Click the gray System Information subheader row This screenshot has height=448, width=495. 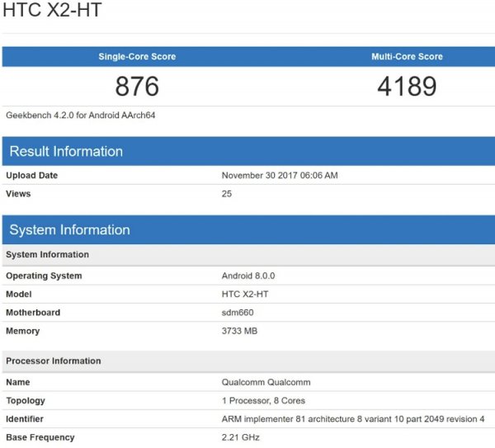48,255
